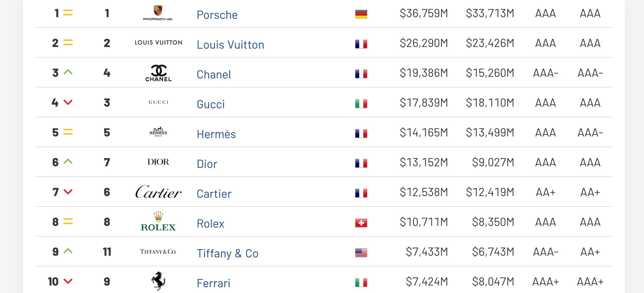Click the Porsche crest logo
The image size is (644, 293).
coord(158,13)
